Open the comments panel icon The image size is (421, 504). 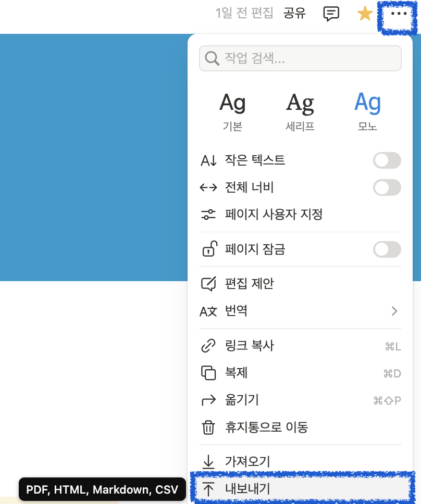332,13
